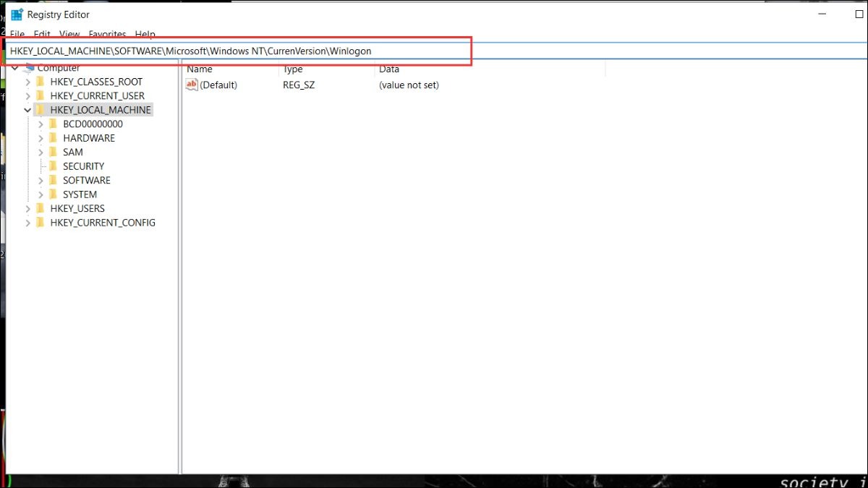
Task: Click the HARDWARE folder icon
Action: coord(53,138)
